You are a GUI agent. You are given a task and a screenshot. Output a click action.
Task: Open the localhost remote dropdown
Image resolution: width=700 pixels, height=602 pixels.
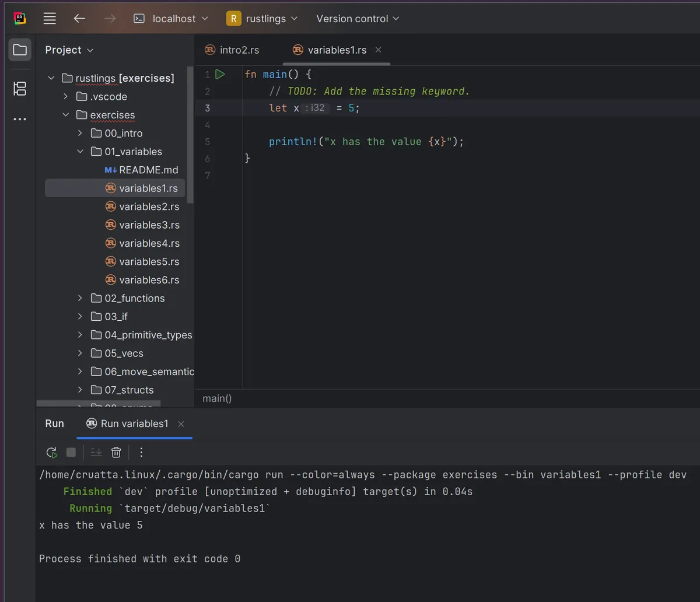[x=171, y=19]
